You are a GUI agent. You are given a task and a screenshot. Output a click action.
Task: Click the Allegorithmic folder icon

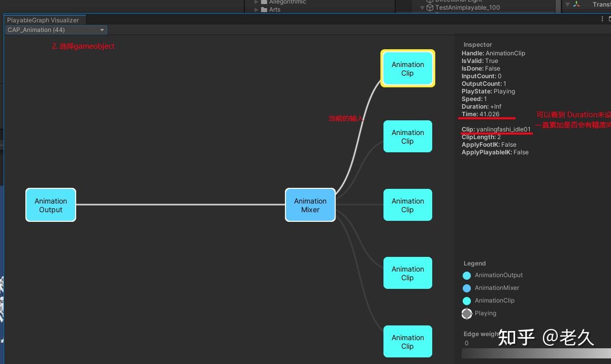(x=263, y=2)
